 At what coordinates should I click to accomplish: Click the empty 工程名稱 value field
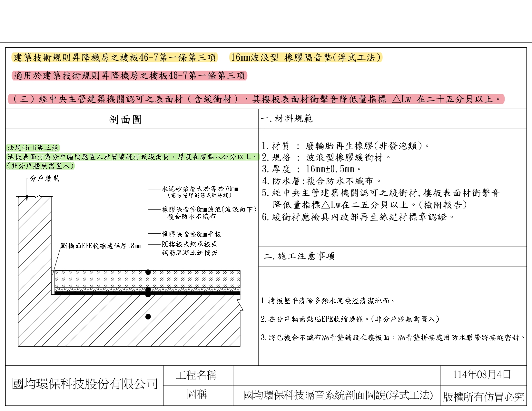click(337, 376)
